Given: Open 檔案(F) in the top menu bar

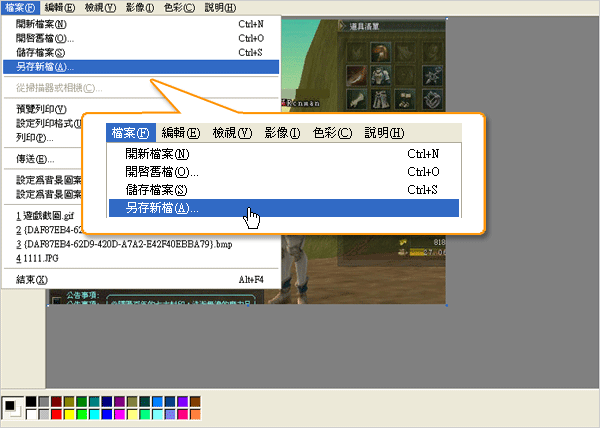Looking at the screenshot, I should [x=20, y=8].
